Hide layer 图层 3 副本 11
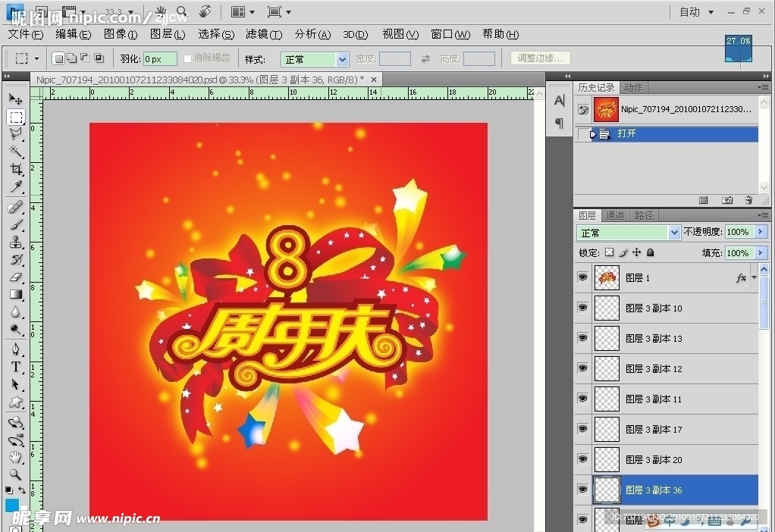 [583, 398]
